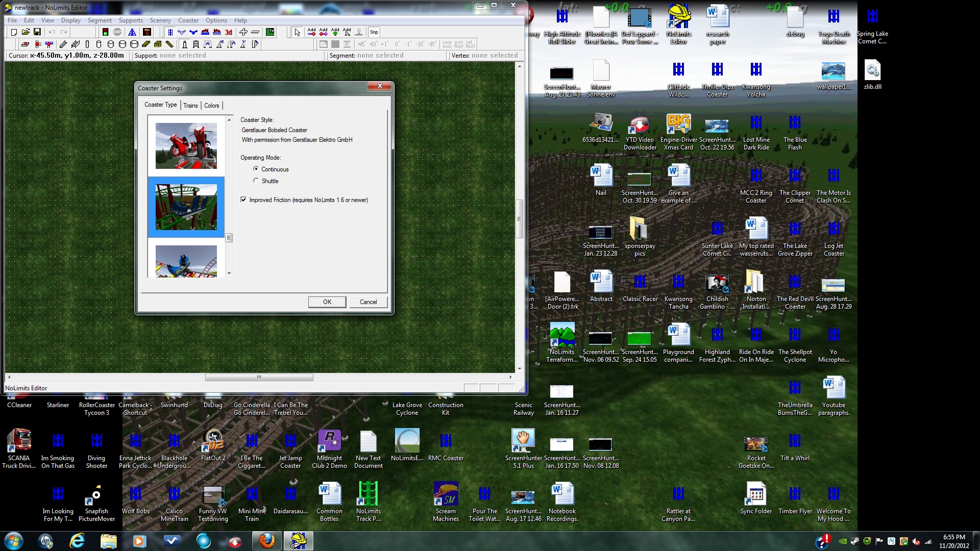Open NoLimits Editor desktop shortcut
980x551 pixels.
coord(678,24)
